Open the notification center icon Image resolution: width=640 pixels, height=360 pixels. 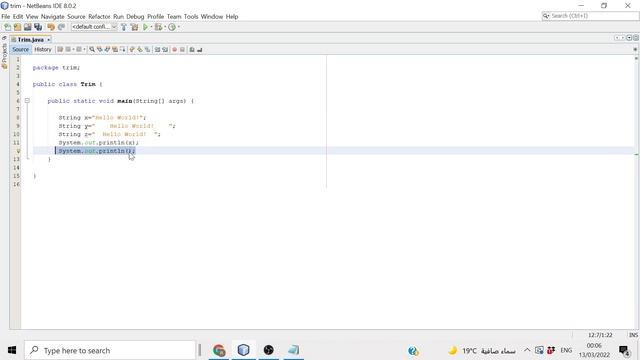pos(624,350)
